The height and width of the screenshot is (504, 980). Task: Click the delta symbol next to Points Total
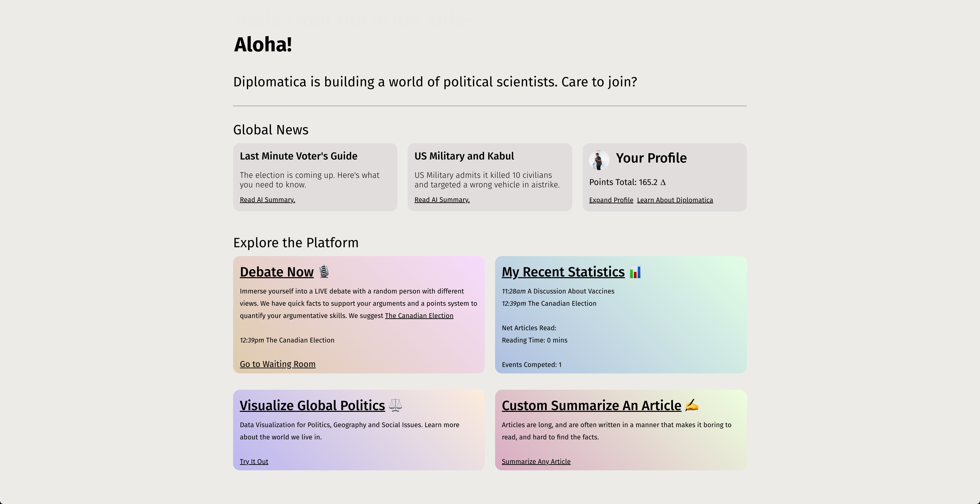click(663, 182)
